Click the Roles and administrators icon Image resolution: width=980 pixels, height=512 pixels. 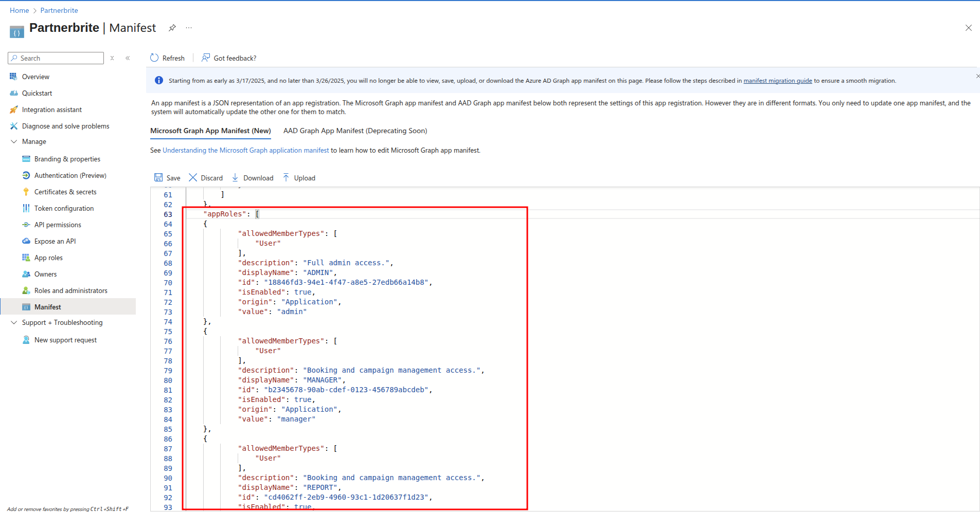pos(26,290)
